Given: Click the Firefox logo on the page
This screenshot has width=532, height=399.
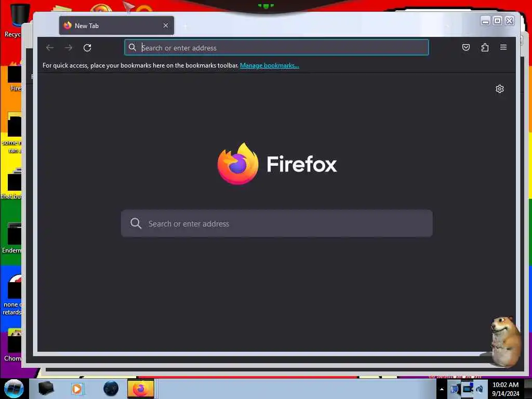Looking at the screenshot, I should (x=238, y=164).
